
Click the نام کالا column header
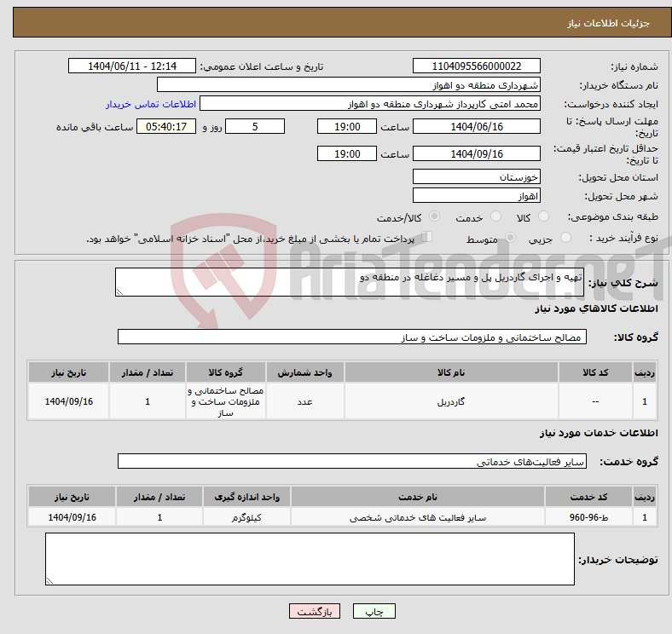[x=451, y=372]
